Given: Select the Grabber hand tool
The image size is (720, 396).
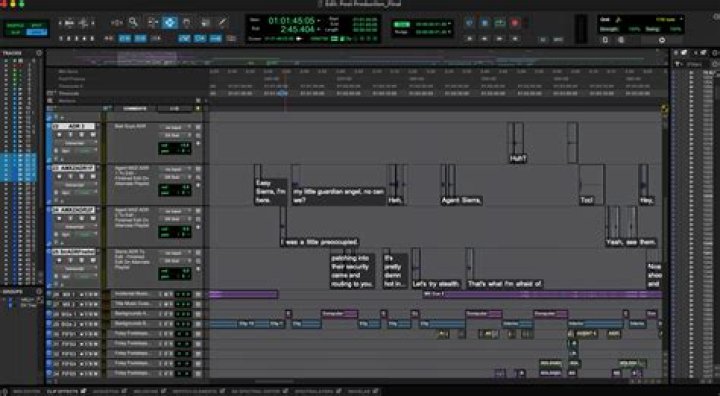Looking at the screenshot, I should point(186,22).
